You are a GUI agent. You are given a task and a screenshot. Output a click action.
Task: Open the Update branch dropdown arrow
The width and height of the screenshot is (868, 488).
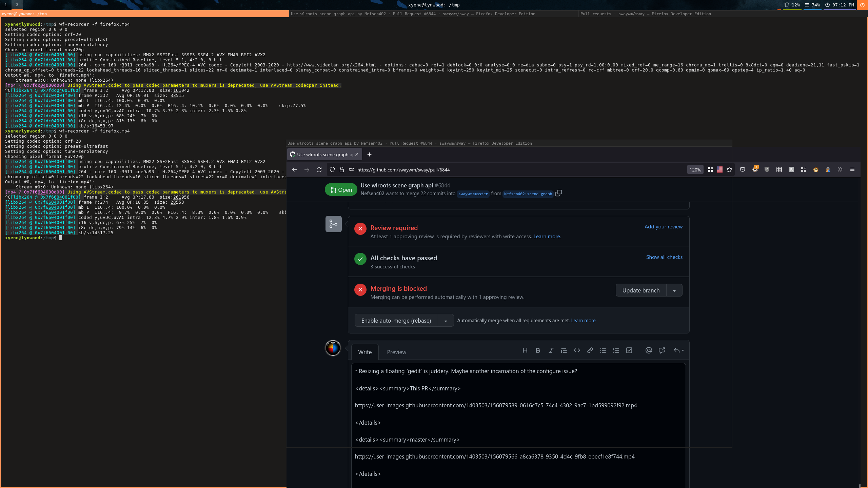pos(674,291)
